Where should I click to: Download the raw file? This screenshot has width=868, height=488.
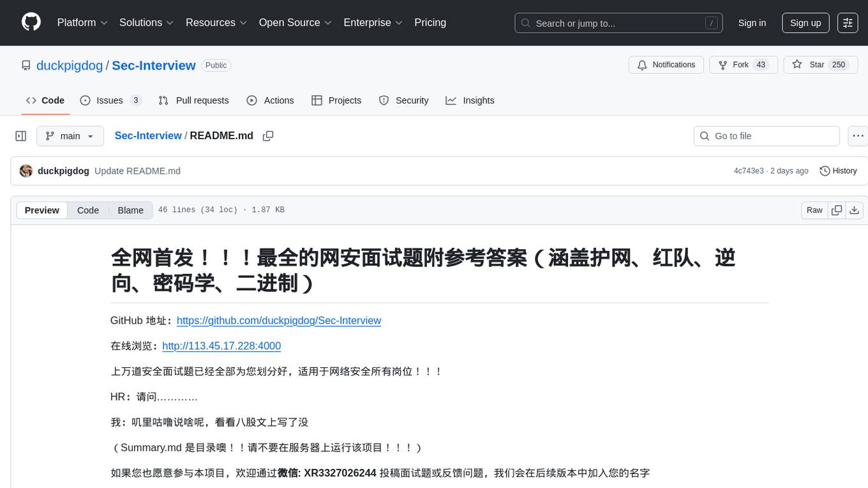tap(855, 210)
